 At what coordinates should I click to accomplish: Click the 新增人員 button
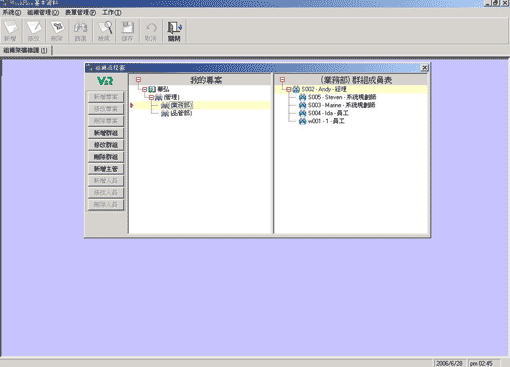[106, 181]
